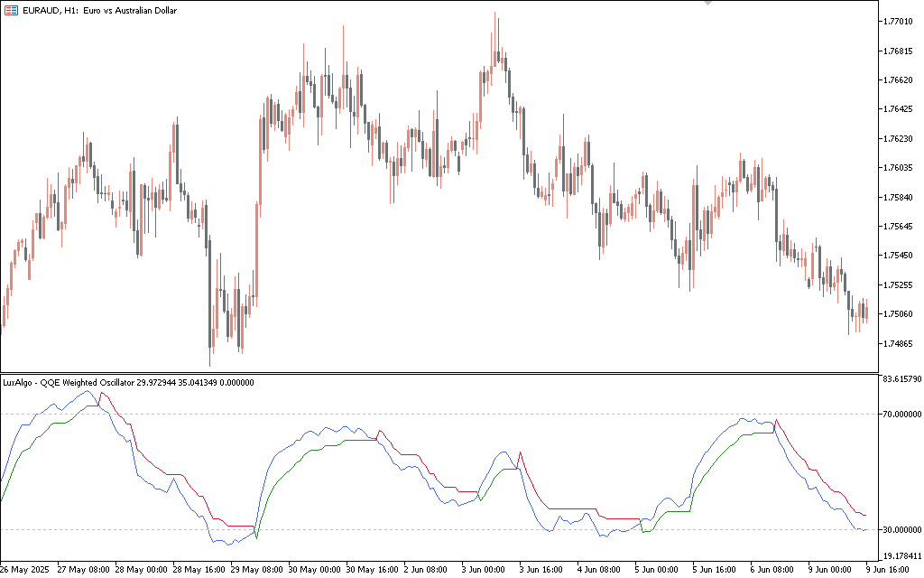
Task: Click the EURAUD chart icon in top-left corner
Action: click(x=10, y=9)
